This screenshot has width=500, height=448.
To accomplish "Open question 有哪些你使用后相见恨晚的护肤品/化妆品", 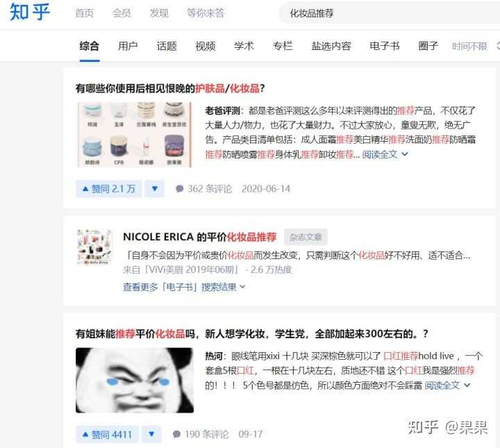I will [x=170, y=88].
